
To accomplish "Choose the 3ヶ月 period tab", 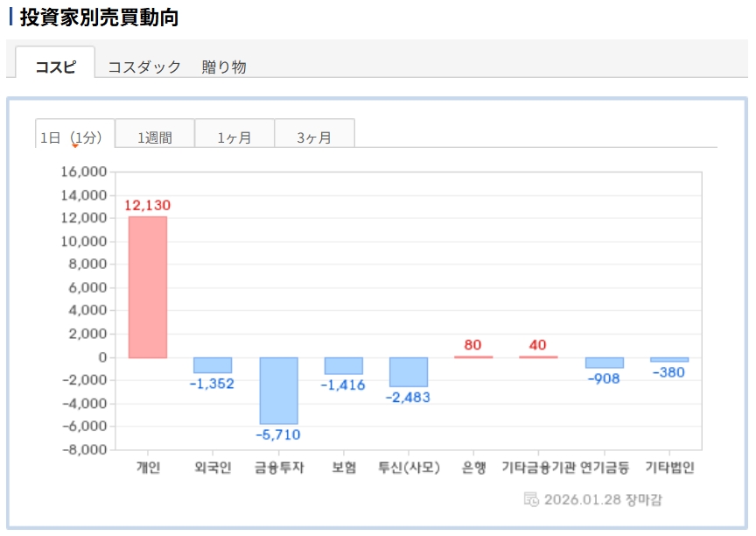I will pos(314,138).
